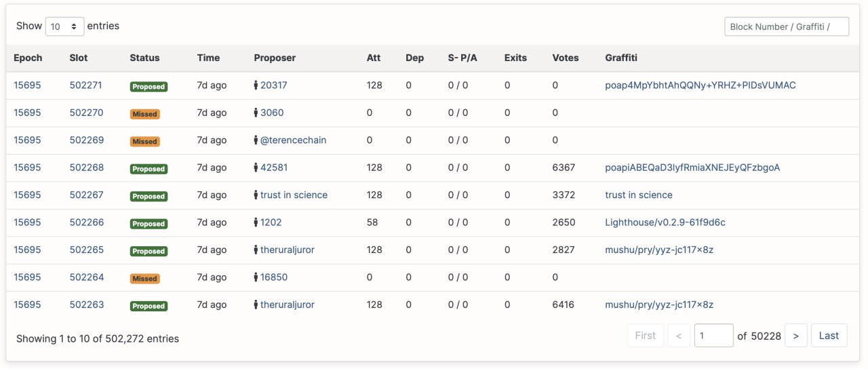Viewport: 868px width, 369px height.
Task: Sort table by the Epoch column header
Action: pyautogui.click(x=28, y=58)
